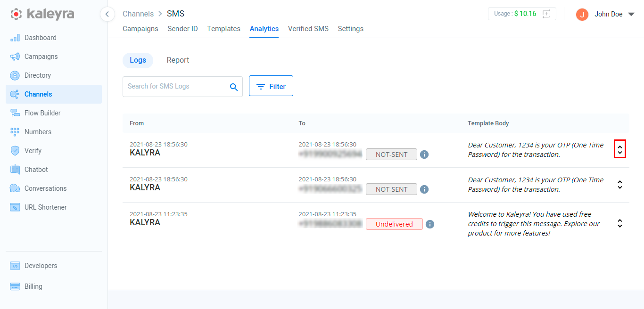Expand the first OTP message log row

[620, 150]
